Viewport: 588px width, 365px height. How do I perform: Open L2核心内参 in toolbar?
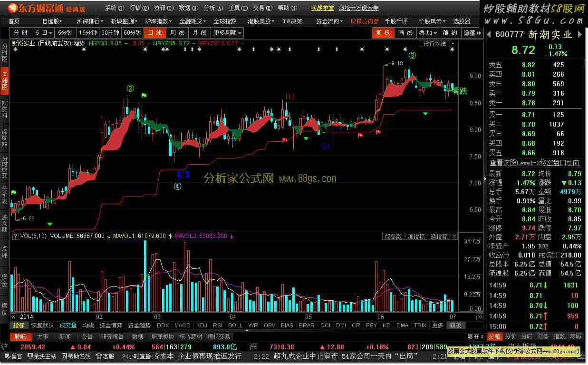click(365, 21)
